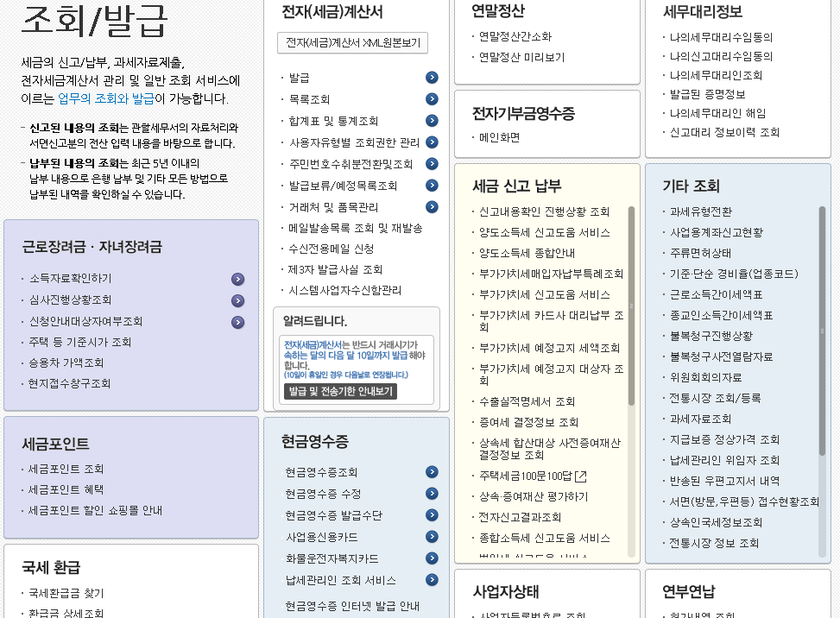Viewport: 840px width, 618px height.
Task: Click arrow icon for 소득자료확인하기
Action: 238,279
